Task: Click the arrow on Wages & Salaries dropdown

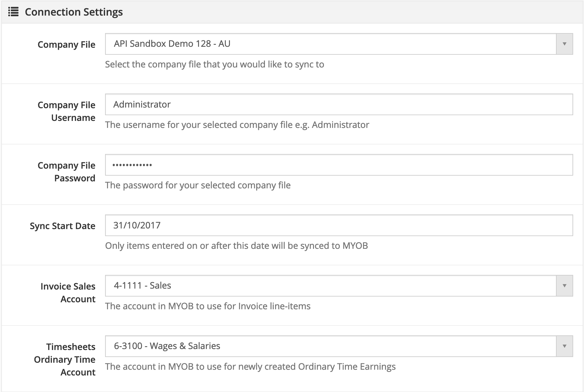Action: point(564,346)
